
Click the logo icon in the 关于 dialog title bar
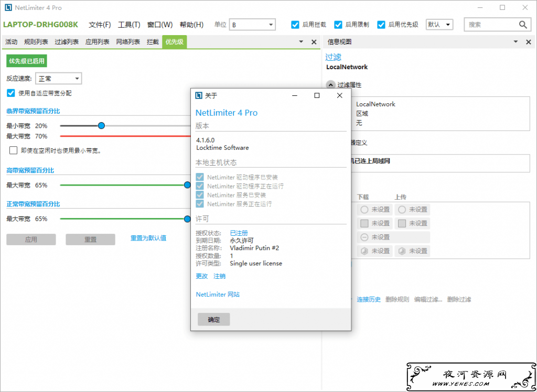click(198, 96)
